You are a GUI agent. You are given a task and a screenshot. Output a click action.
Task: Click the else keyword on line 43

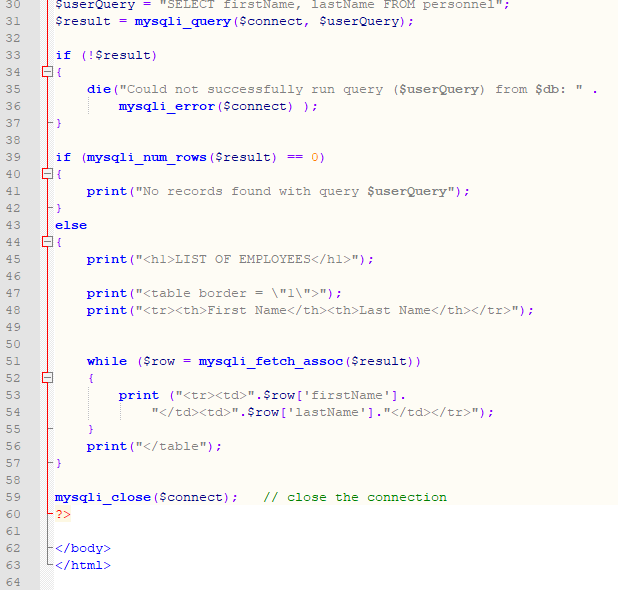[x=71, y=225]
